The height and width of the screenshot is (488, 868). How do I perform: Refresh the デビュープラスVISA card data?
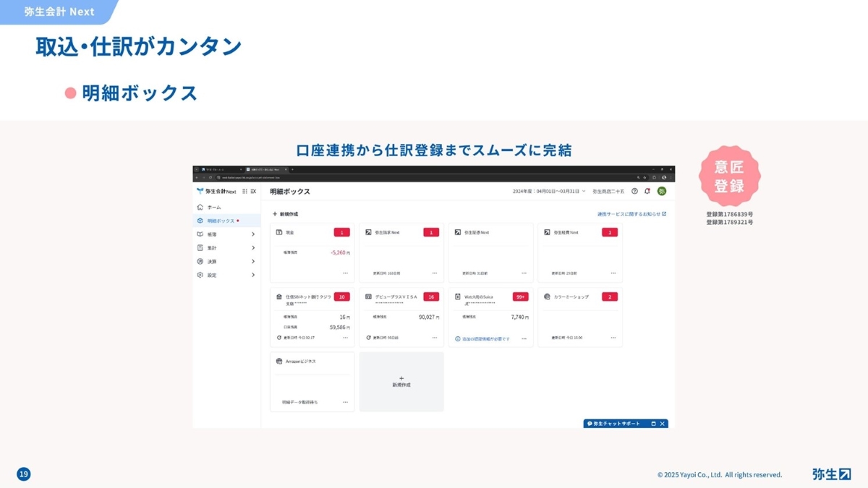click(369, 338)
